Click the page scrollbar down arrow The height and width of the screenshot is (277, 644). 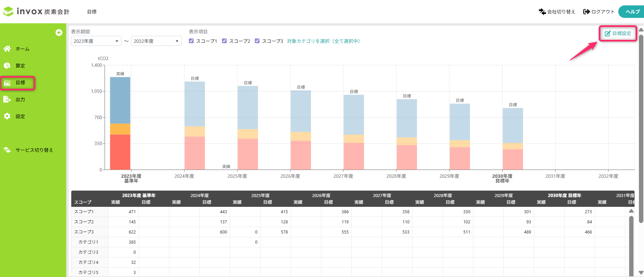coord(641,273)
